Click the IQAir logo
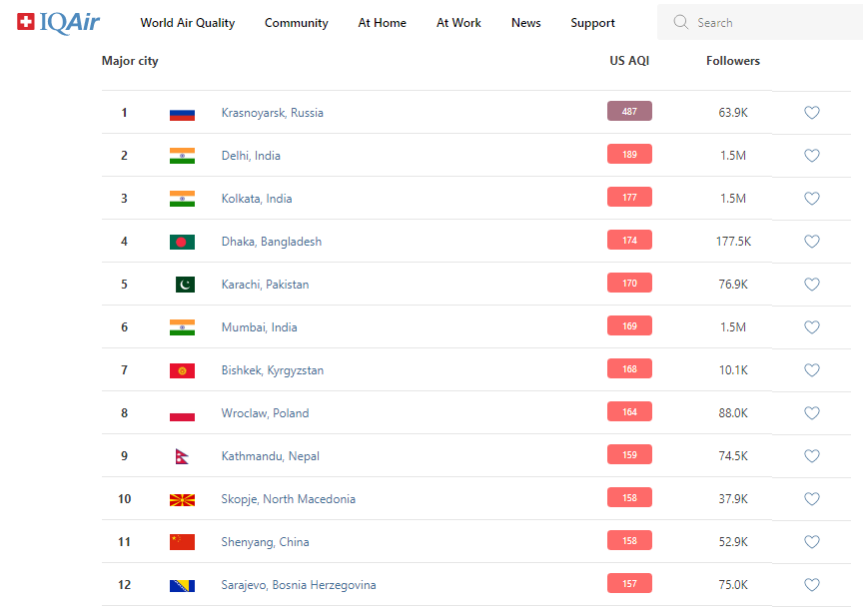The width and height of the screenshot is (863, 616). point(59,22)
